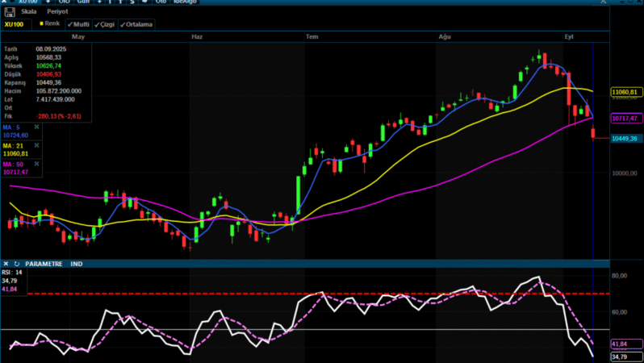The width and height of the screenshot is (644, 363).
Task: Remove the MA 50 moving average
Action: 36,165
